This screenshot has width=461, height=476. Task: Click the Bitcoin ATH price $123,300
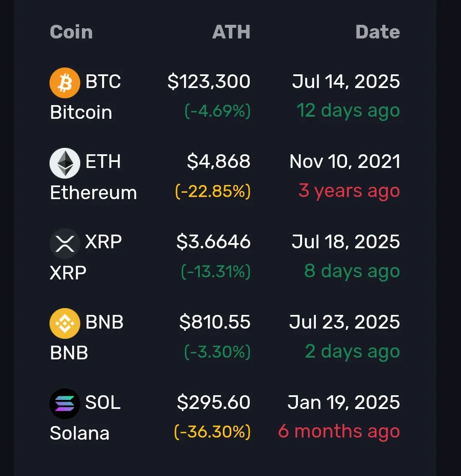(209, 81)
